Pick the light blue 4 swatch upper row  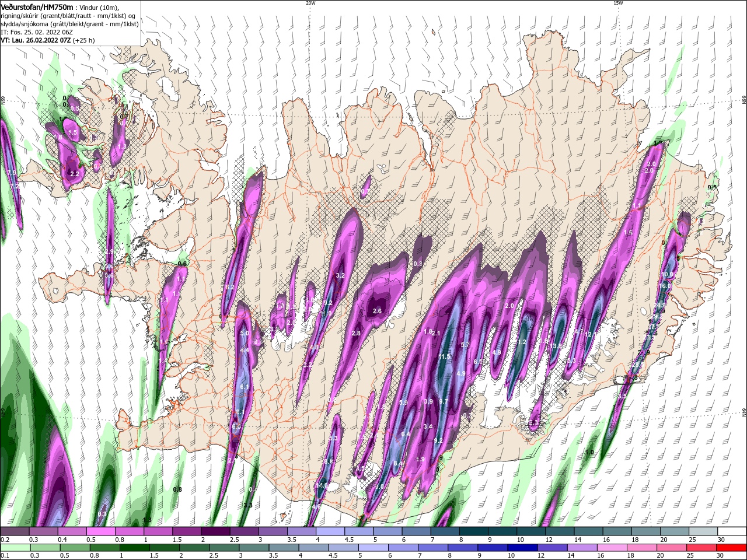330,531
